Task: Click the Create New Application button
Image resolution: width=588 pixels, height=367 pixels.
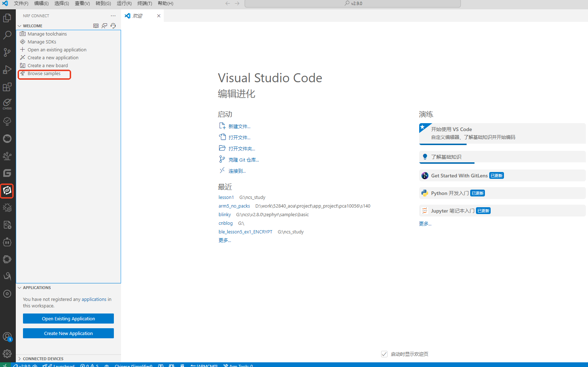Action: click(x=68, y=333)
